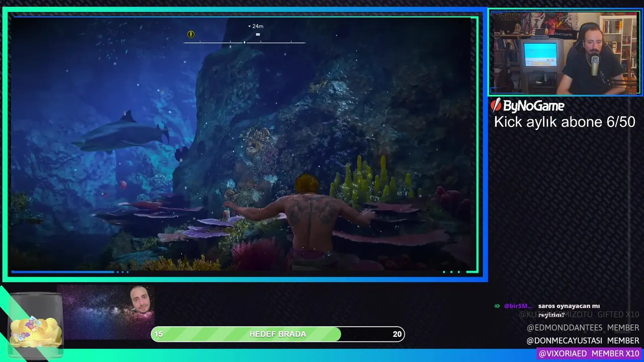This screenshot has height=362, width=644.
Task: Click the yellow exclamation mission marker on compass
Action: point(191,34)
